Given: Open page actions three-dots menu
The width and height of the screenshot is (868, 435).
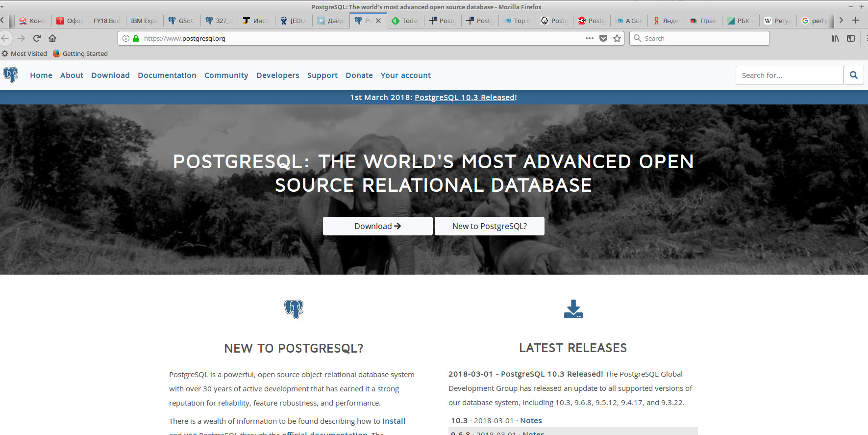Looking at the screenshot, I should [590, 38].
